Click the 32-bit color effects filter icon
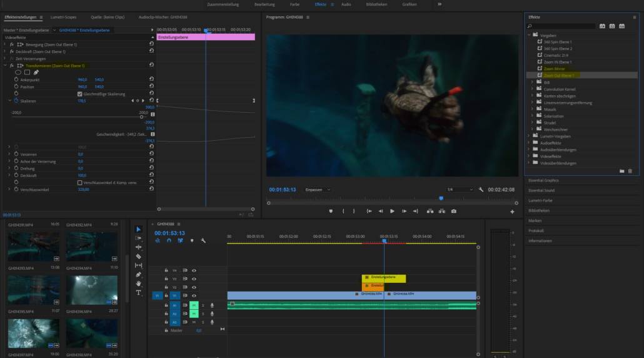 pos(612,26)
